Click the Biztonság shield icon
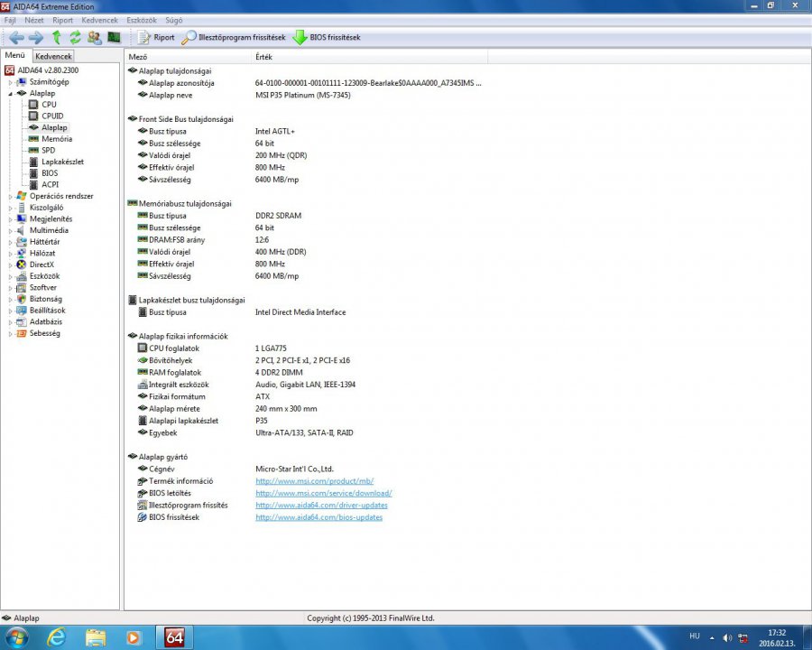This screenshot has width=812, height=650. point(22,299)
